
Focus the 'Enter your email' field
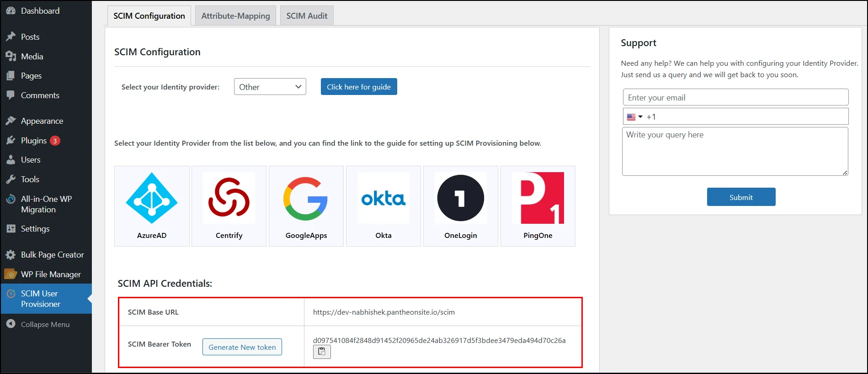(735, 97)
